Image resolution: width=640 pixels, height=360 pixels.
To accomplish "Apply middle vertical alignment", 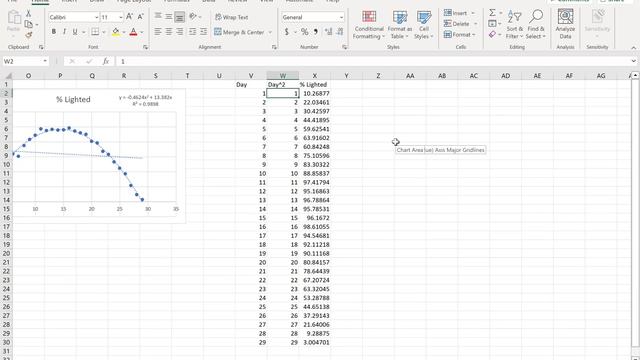I will [169, 17].
